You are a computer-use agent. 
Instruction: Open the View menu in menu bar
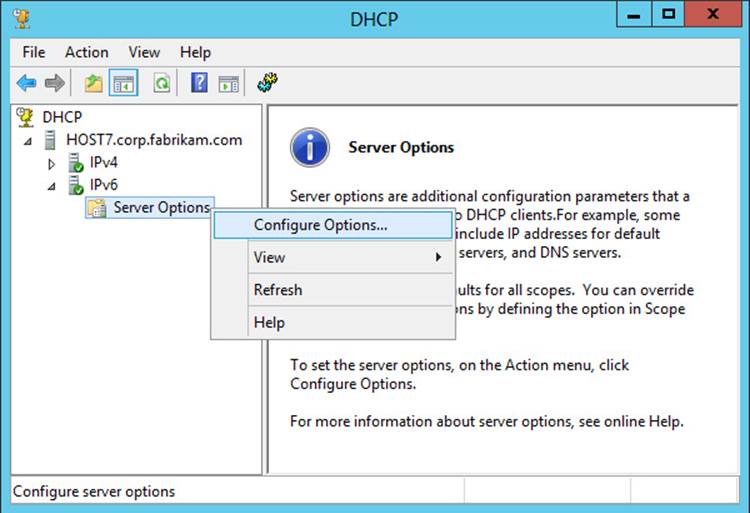click(144, 52)
